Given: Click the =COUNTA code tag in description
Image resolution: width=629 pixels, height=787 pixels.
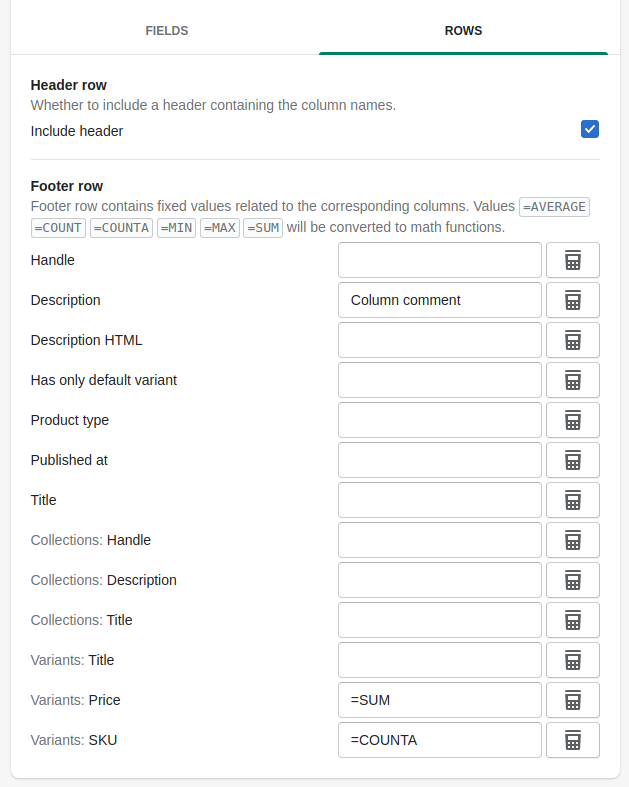Looking at the screenshot, I should (x=121, y=228).
